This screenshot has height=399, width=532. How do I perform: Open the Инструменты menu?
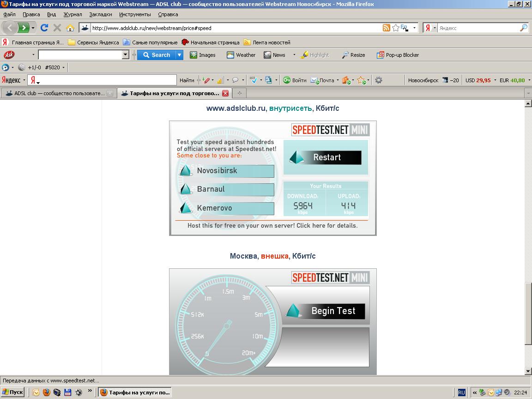(x=135, y=14)
